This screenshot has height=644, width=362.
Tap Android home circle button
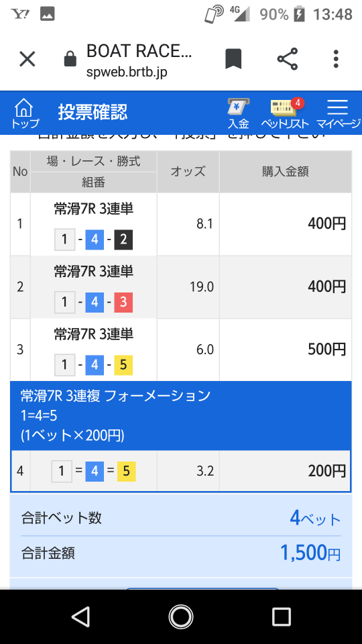coord(180,616)
